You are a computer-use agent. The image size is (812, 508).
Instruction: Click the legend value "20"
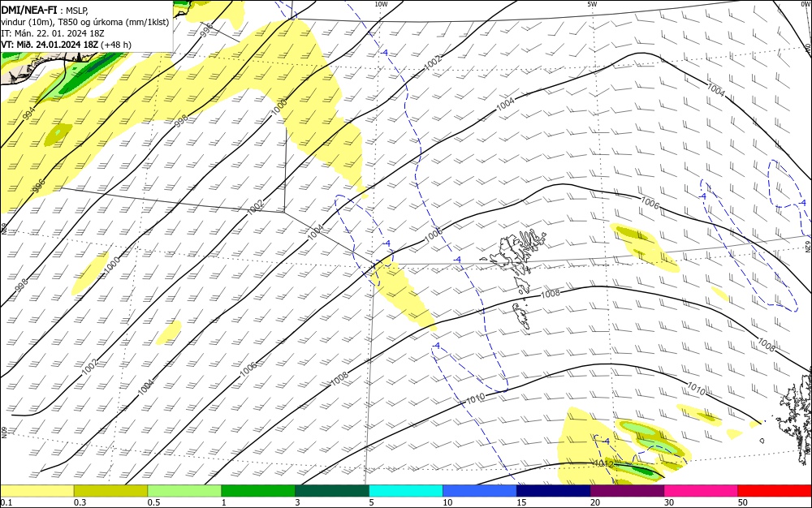pos(595,502)
